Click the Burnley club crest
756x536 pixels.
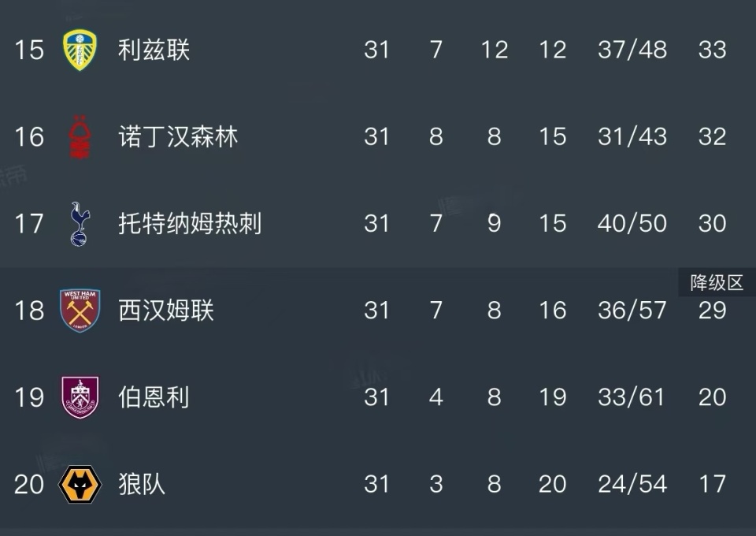[80, 397]
